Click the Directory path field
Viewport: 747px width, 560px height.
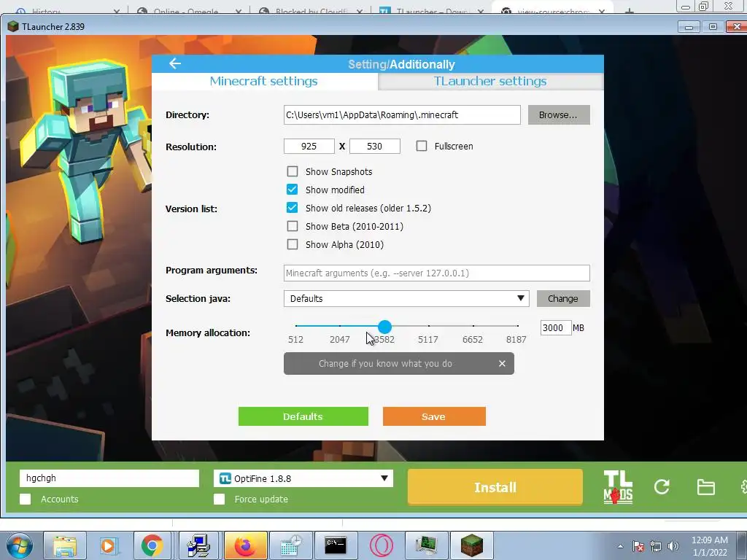click(x=402, y=114)
